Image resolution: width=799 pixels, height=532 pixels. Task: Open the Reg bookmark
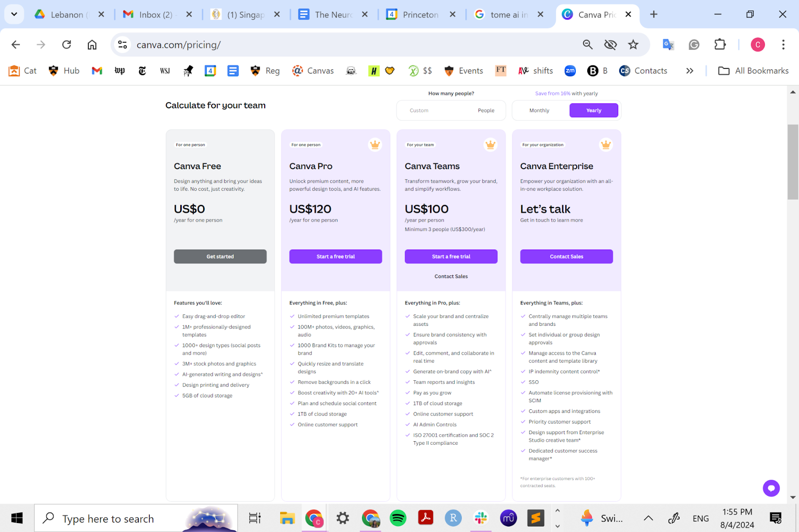[265, 71]
